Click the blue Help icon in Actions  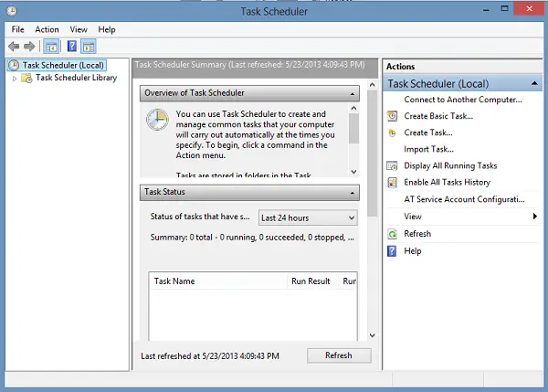392,251
